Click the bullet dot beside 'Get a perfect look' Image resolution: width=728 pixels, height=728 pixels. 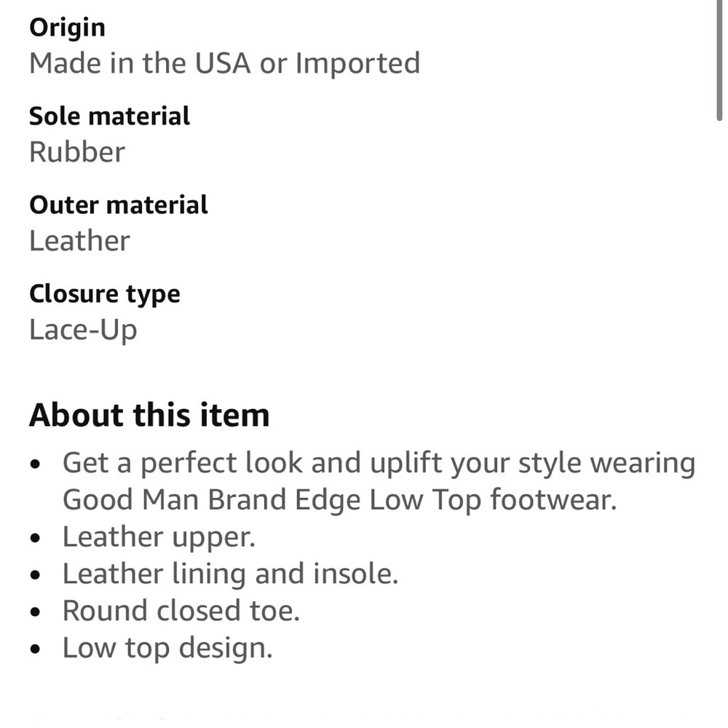35,464
